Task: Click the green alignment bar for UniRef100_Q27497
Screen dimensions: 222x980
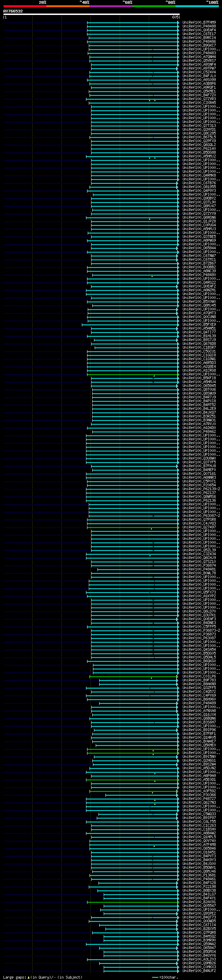Action: coord(133,527)
